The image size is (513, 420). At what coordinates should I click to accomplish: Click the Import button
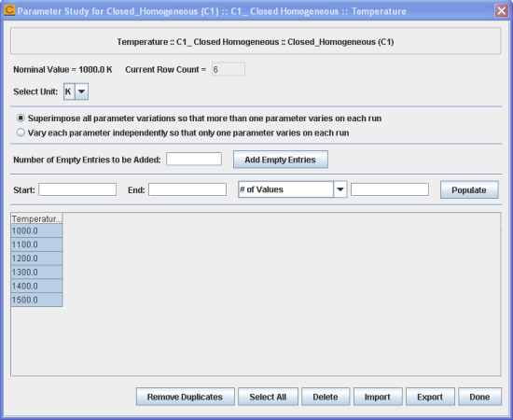(x=378, y=397)
